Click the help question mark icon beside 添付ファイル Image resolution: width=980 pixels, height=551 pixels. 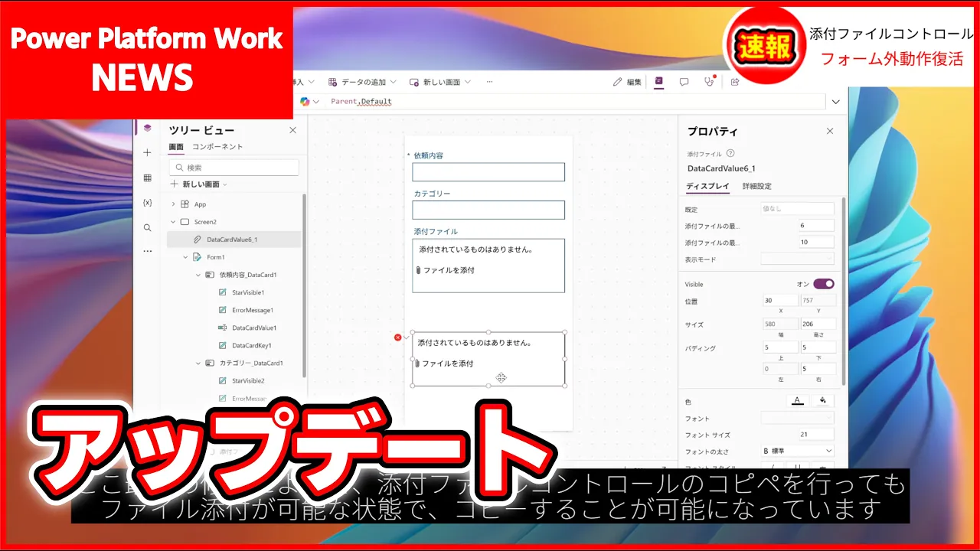tap(730, 153)
